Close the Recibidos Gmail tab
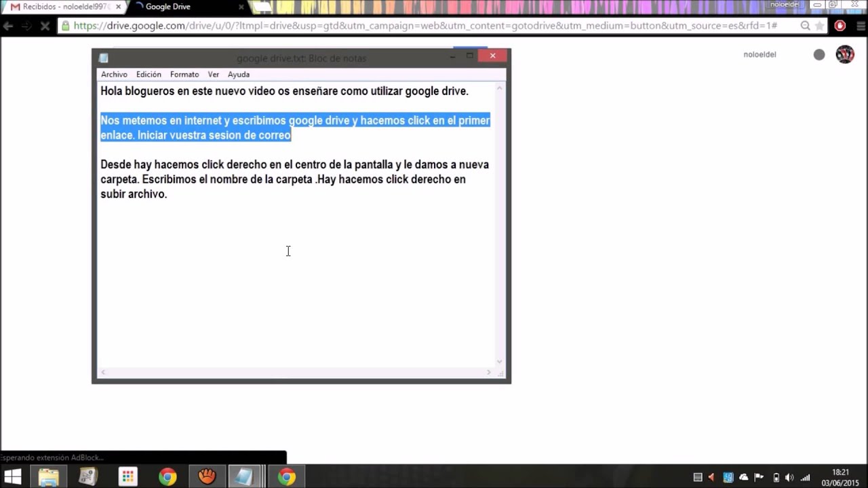Viewport: 868px width, 488px height. [118, 7]
